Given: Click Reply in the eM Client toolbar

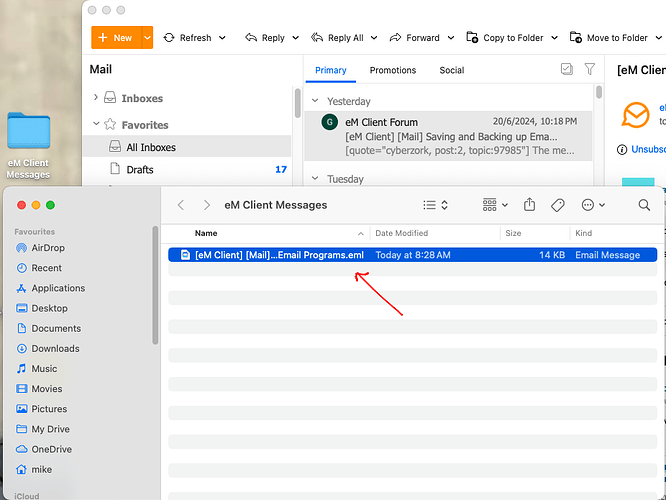Looking at the screenshot, I should tap(265, 38).
